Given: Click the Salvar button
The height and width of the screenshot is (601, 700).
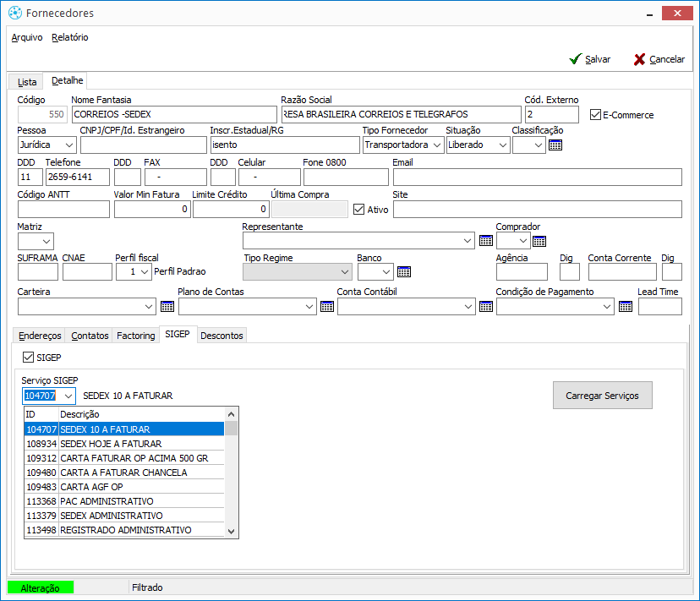Looking at the screenshot, I should tap(590, 59).
